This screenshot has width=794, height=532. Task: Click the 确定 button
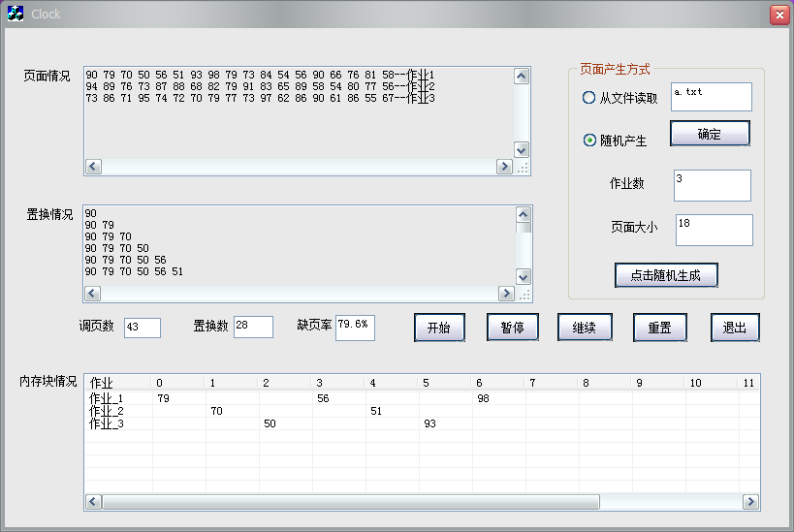pos(710,134)
